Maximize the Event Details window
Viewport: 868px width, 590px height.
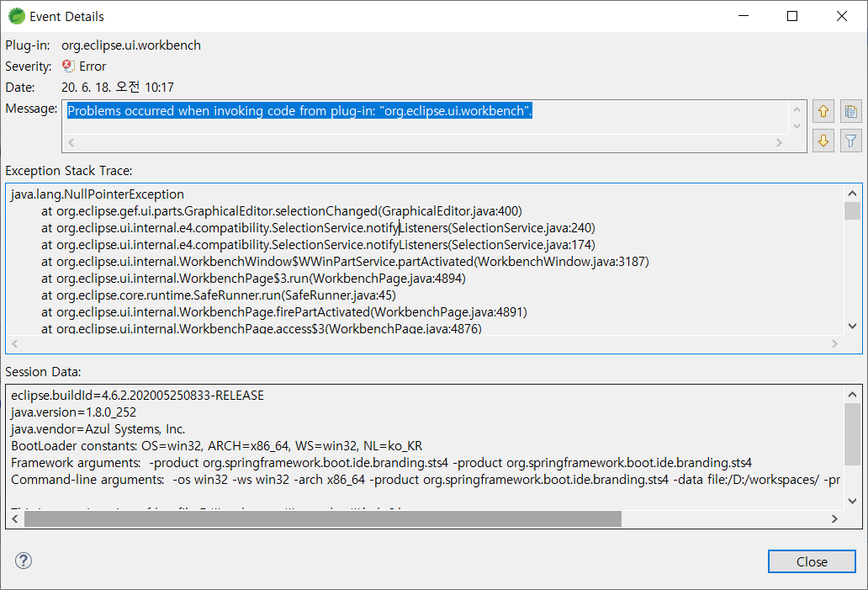point(792,16)
